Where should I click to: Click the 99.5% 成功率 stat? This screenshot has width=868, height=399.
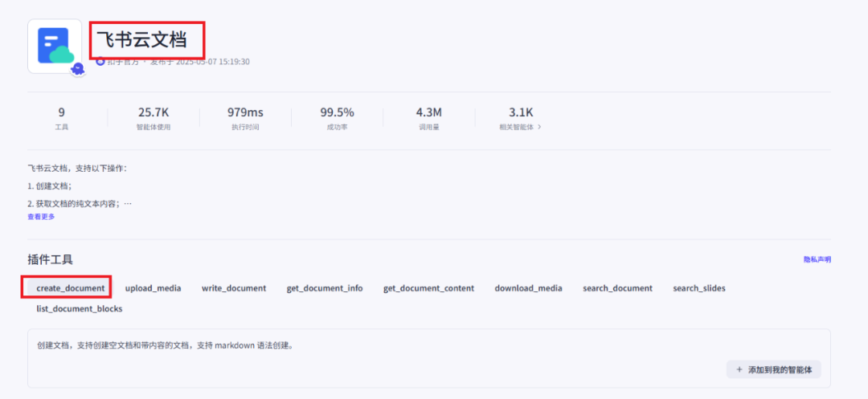pos(337,118)
